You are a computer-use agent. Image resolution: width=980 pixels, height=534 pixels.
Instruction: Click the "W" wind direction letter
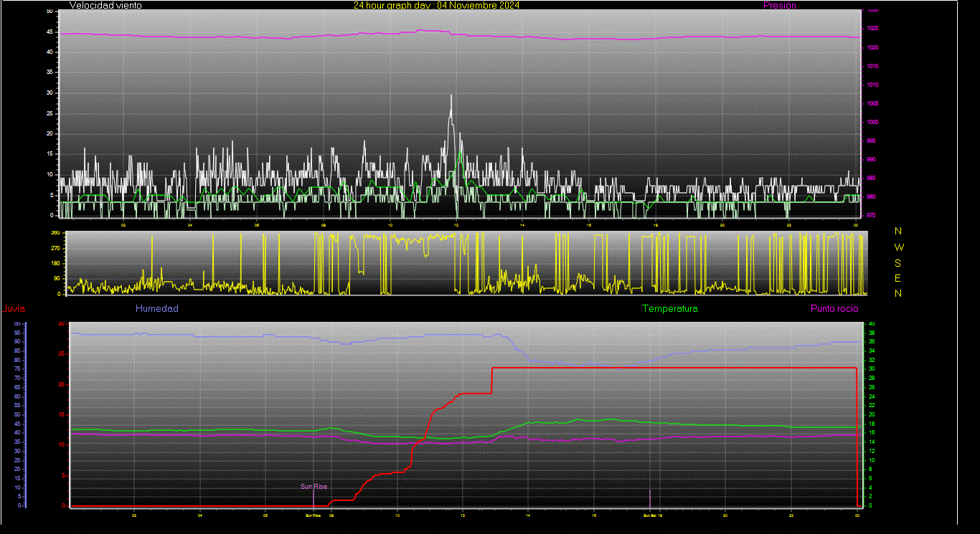click(x=899, y=247)
